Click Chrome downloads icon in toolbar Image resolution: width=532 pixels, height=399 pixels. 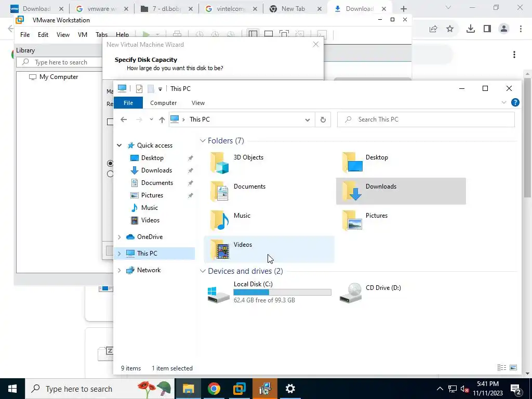[x=470, y=29]
